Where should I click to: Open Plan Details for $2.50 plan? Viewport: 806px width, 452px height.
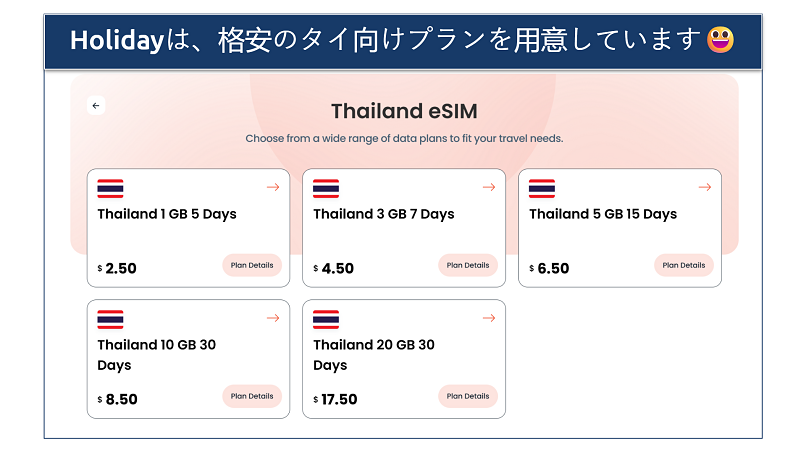252,265
